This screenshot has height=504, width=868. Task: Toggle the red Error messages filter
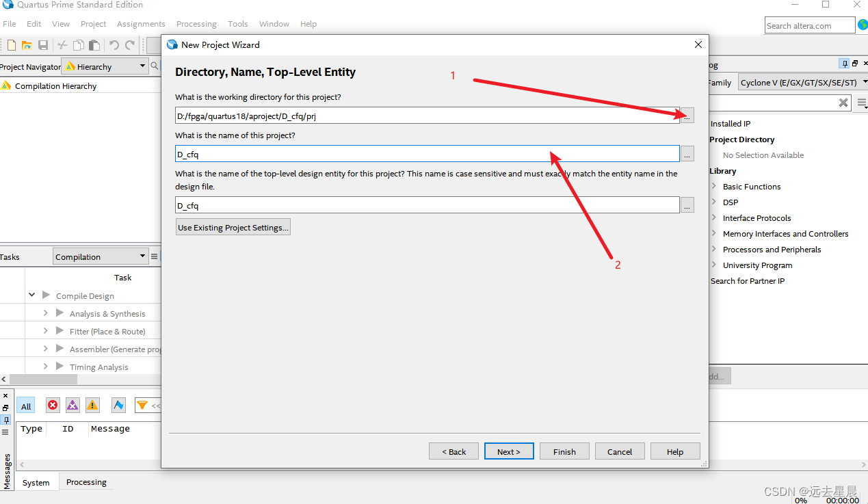[x=53, y=406]
